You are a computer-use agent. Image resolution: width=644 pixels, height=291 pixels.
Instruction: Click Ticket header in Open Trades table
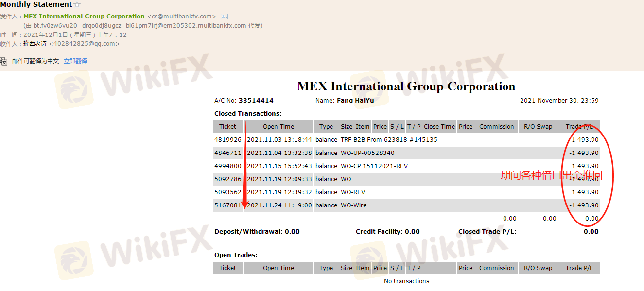coord(227,268)
